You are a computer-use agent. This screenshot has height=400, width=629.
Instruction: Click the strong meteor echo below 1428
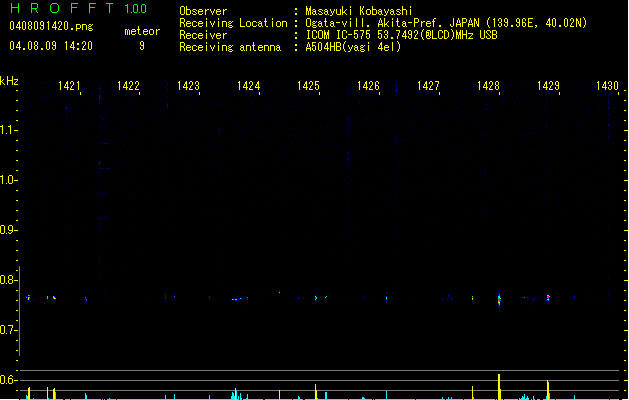click(499, 299)
